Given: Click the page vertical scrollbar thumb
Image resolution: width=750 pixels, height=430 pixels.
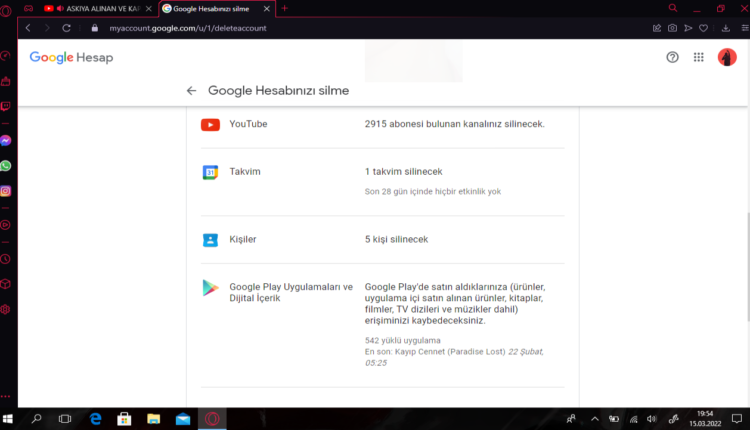Looking at the screenshot, I should tap(748, 267).
